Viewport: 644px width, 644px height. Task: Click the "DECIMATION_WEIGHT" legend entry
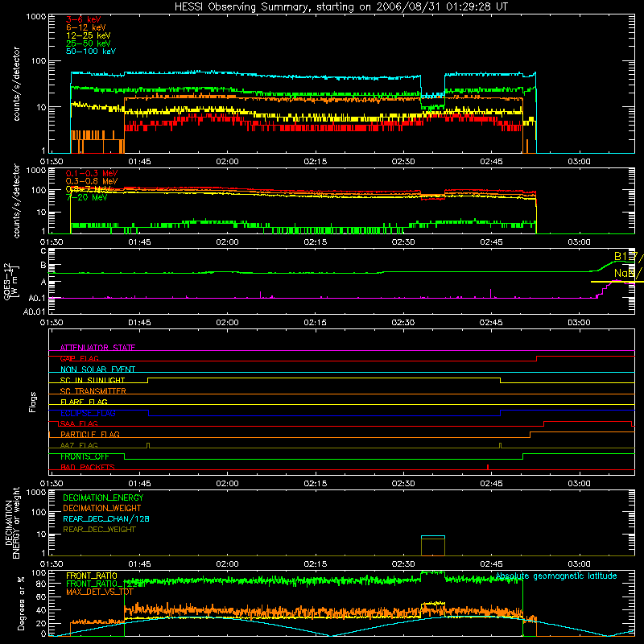tap(102, 508)
